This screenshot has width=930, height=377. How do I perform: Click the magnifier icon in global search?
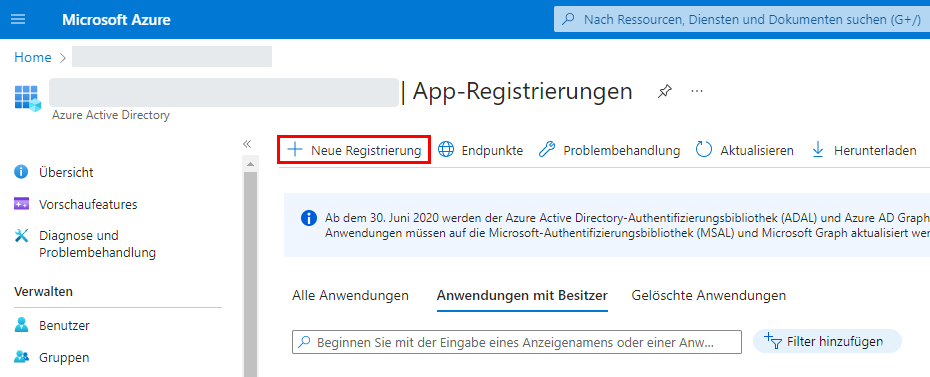pos(568,20)
